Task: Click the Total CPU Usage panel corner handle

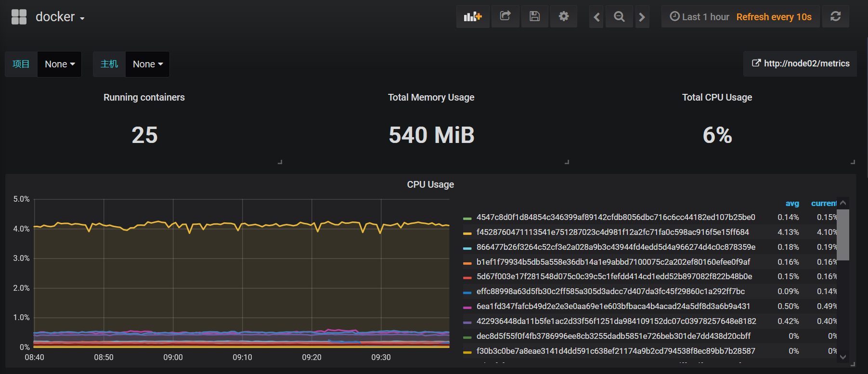Action: coord(853,162)
